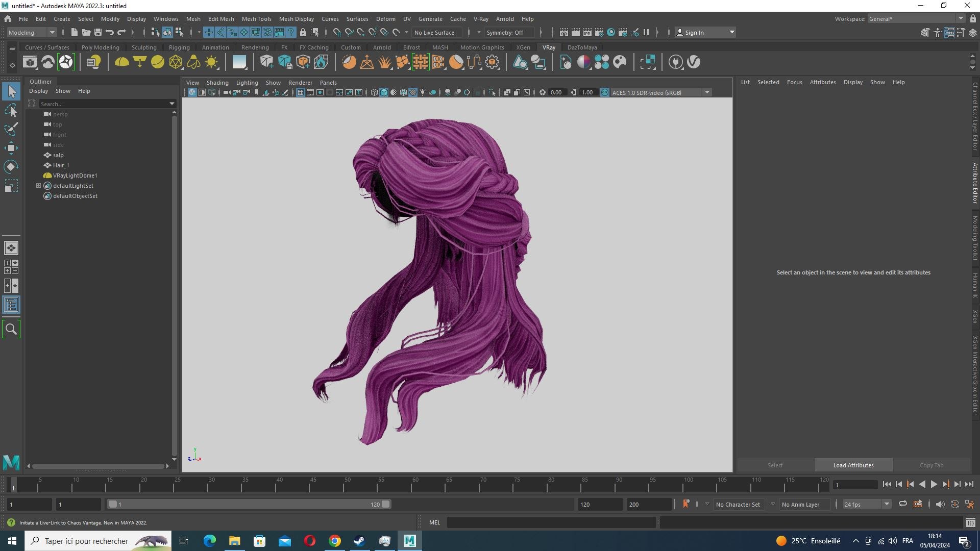Image resolution: width=980 pixels, height=551 pixels.
Task: Click the Maya home icon in menu bar
Action: click(x=8, y=19)
